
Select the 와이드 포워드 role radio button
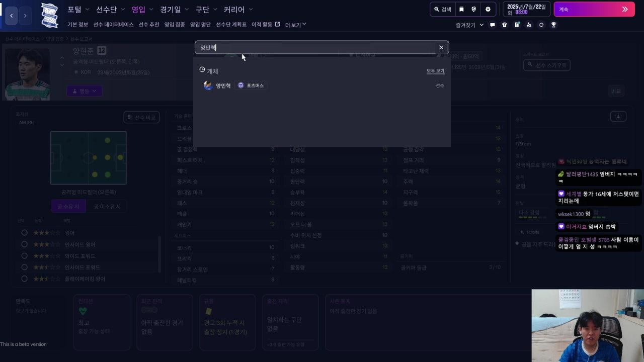tap(24, 256)
